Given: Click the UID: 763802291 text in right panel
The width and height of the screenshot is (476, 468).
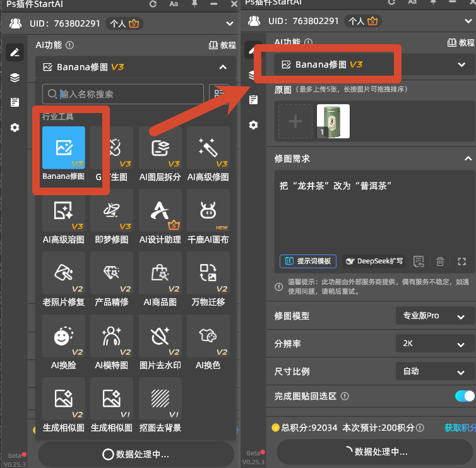Looking at the screenshot, I should 303,21.
